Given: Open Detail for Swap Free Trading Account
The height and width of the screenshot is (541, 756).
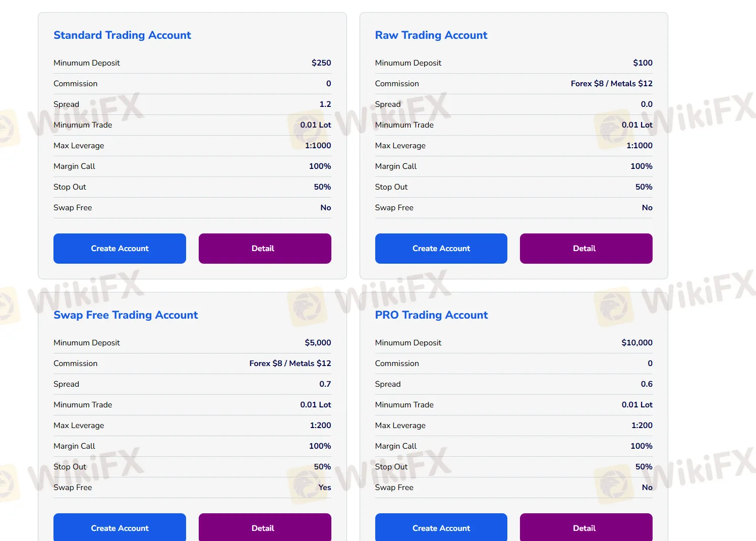Looking at the screenshot, I should coord(264,528).
